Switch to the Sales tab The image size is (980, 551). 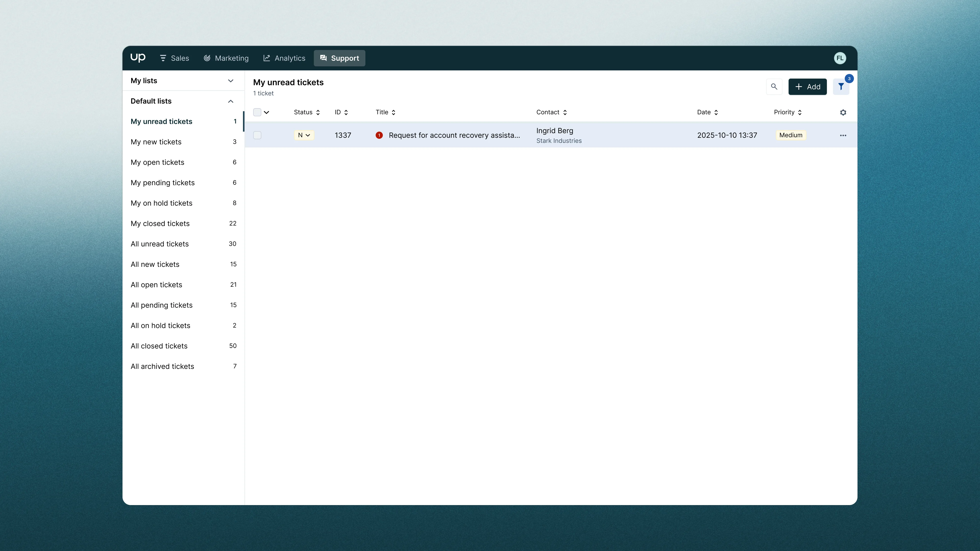[174, 58]
